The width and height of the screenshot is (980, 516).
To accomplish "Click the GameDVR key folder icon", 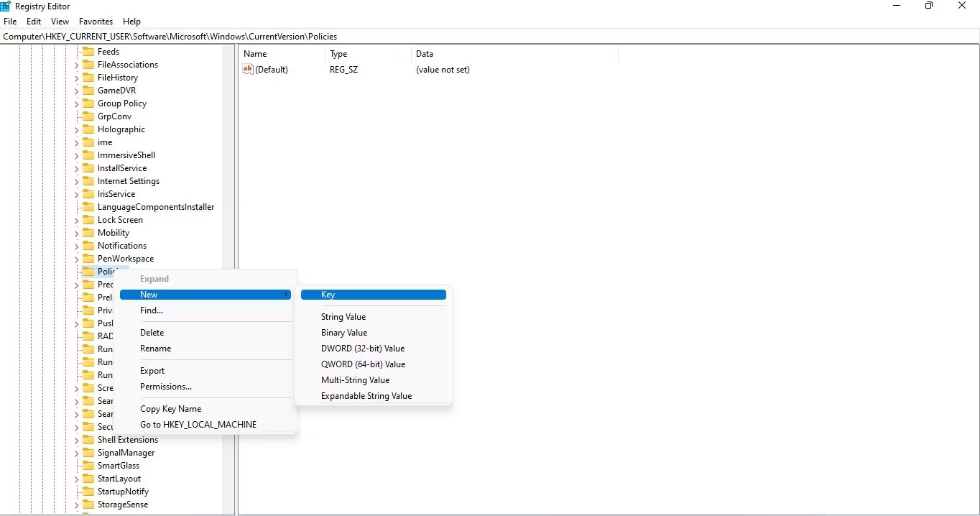I will [x=88, y=91].
